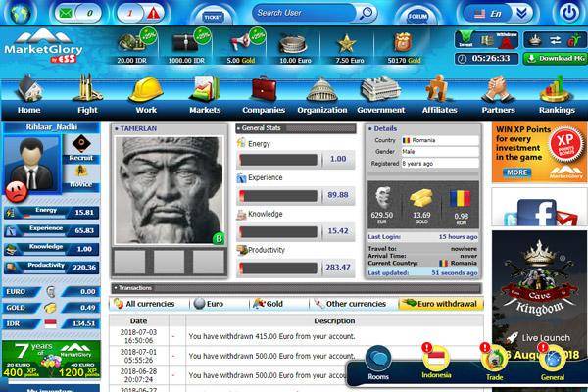The width and height of the screenshot is (588, 392).
Task: Click the crown icon at top right
Action: pyautogui.click(x=534, y=40)
